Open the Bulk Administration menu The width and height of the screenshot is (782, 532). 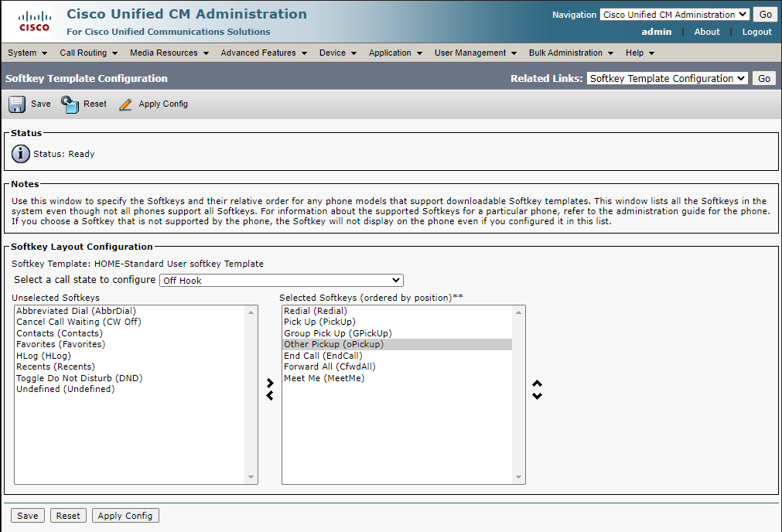point(570,53)
